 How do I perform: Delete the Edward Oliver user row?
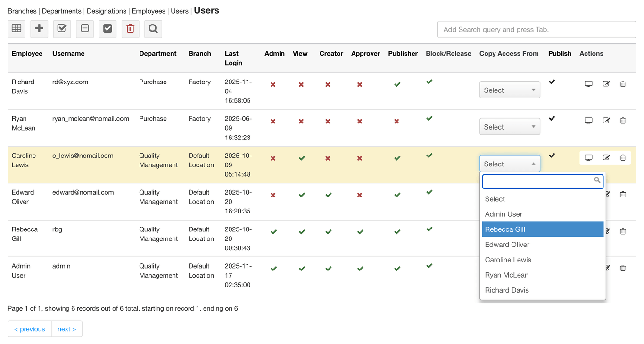click(623, 194)
